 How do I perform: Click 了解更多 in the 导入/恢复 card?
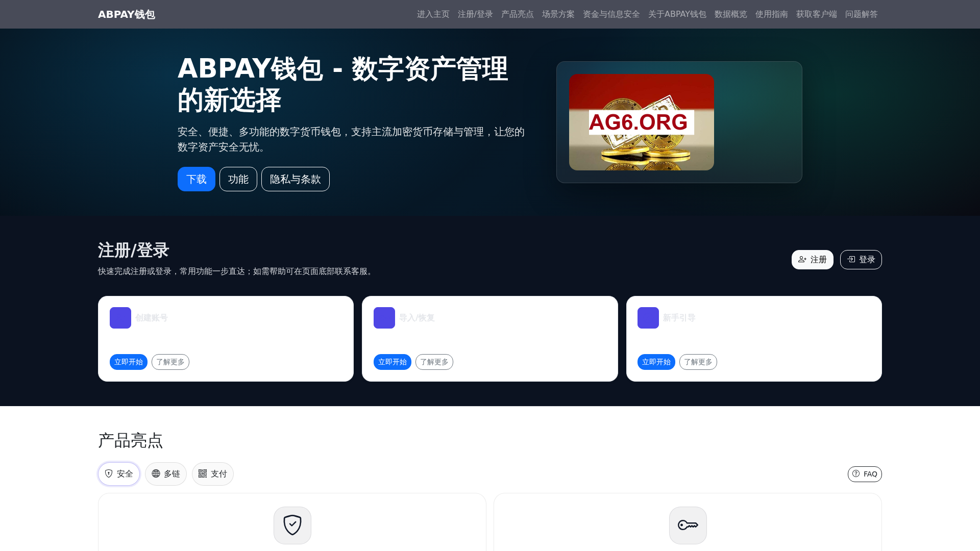(434, 362)
